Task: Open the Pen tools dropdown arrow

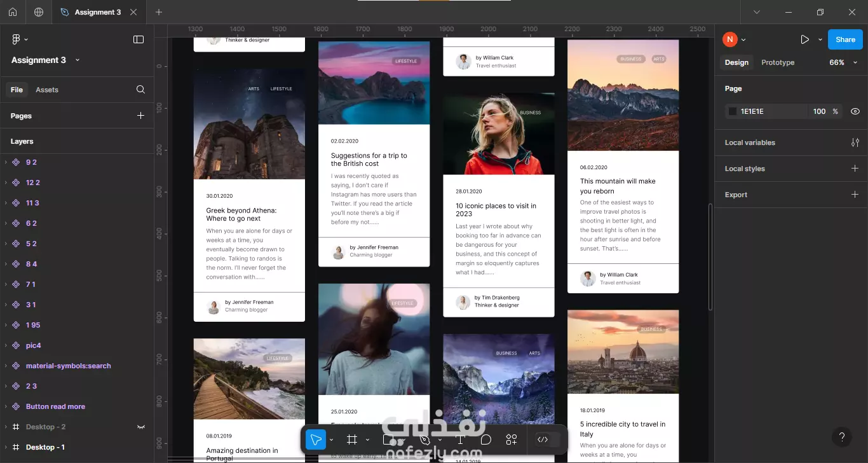Action: click(x=440, y=440)
